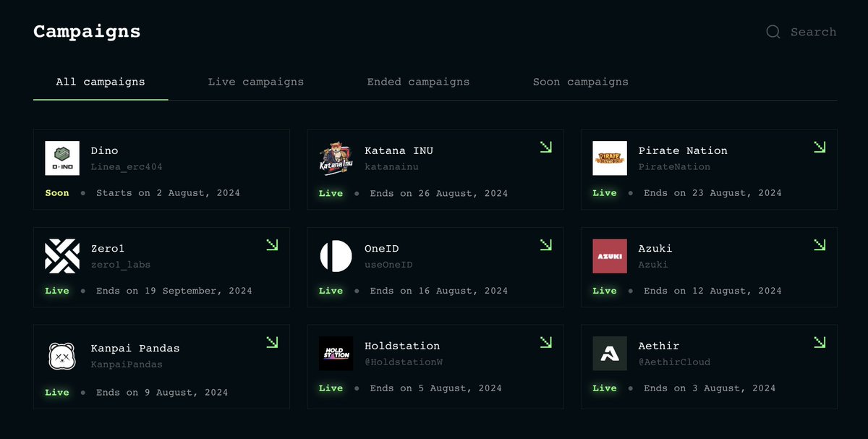Switch to the All campaigns tab

(101, 82)
